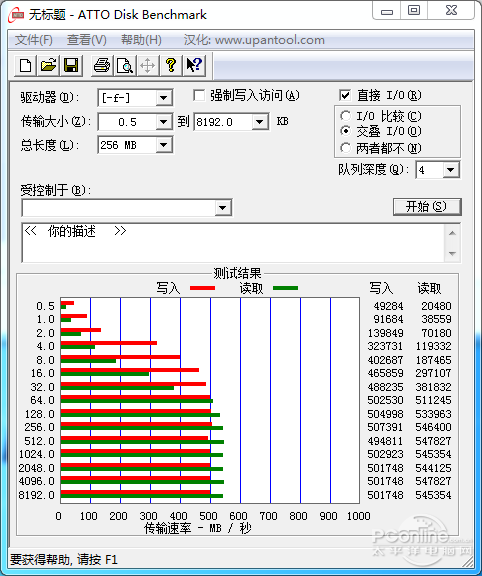Select the 两者都不 radio option
The height and width of the screenshot is (576, 482).
345,148
